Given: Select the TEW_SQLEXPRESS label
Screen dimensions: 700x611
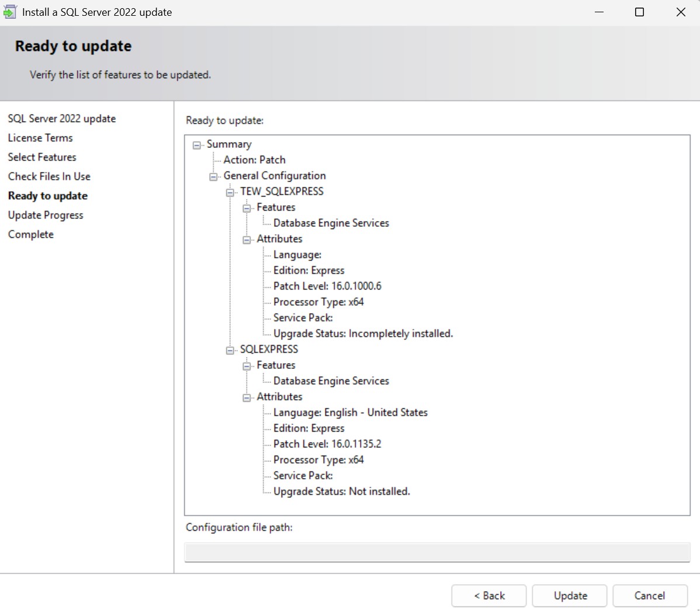Looking at the screenshot, I should tap(282, 192).
